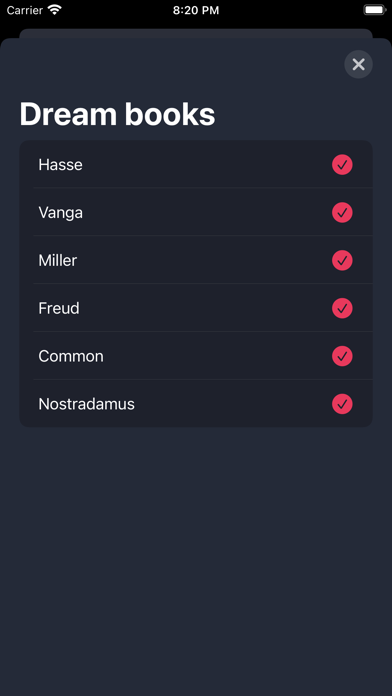Click the Common row's red check icon
This screenshot has height=696, width=392.
(x=342, y=356)
